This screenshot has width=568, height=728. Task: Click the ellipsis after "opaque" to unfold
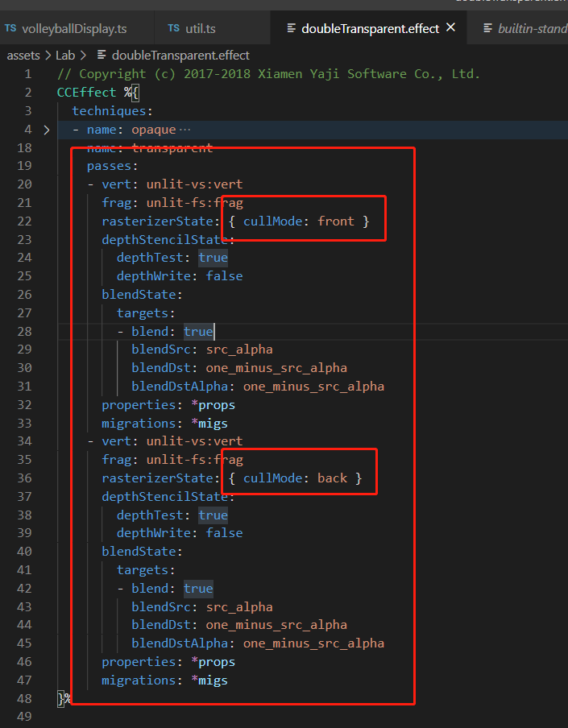point(185,129)
